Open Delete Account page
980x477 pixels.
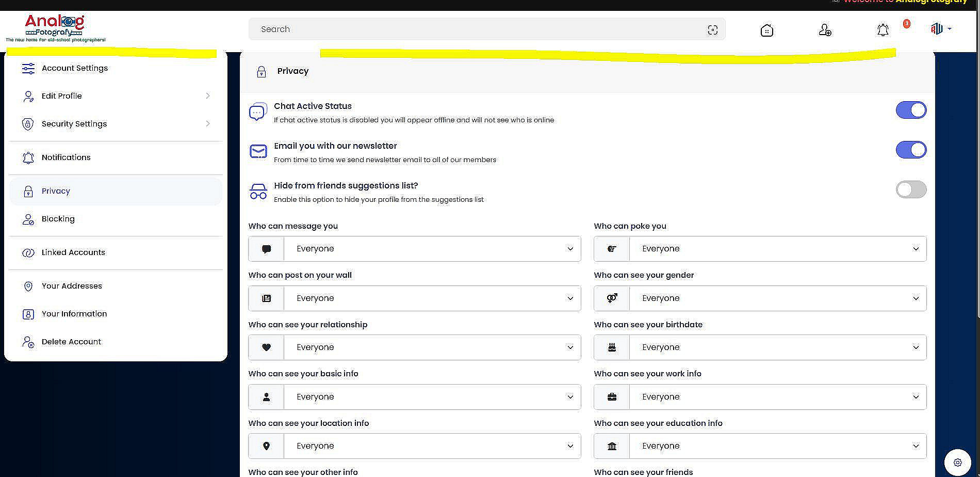click(x=116, y=342)
